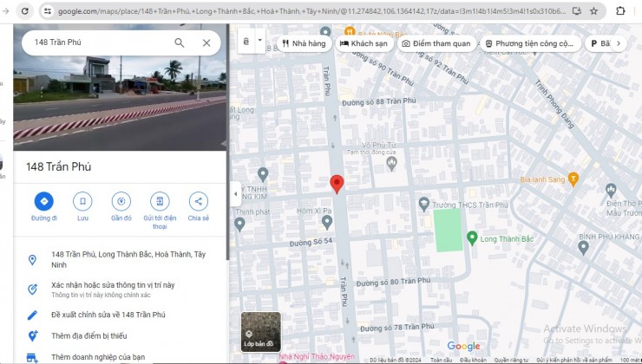Open the Lớp bản đồ layers thumbnail
Screen dimensions: 642x364
[x=261, y=332]
